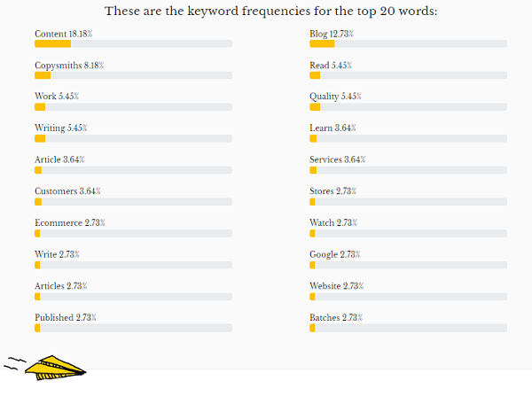Click the Content 18.18% progress bar

coord(133,43)
